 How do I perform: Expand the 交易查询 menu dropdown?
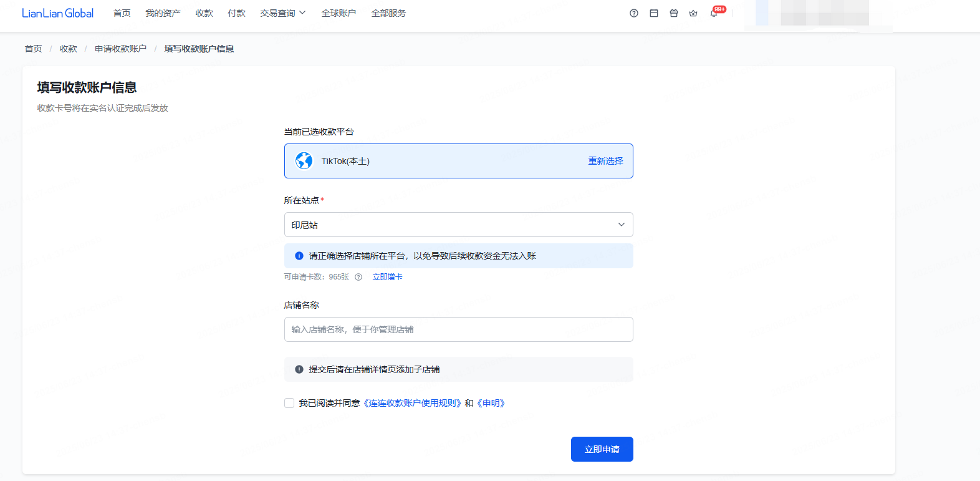point(283,13)
